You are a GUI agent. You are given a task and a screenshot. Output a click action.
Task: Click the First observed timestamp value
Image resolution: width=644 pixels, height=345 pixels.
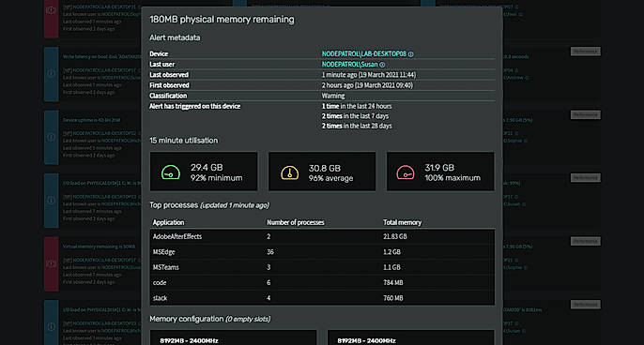[367, 85]
